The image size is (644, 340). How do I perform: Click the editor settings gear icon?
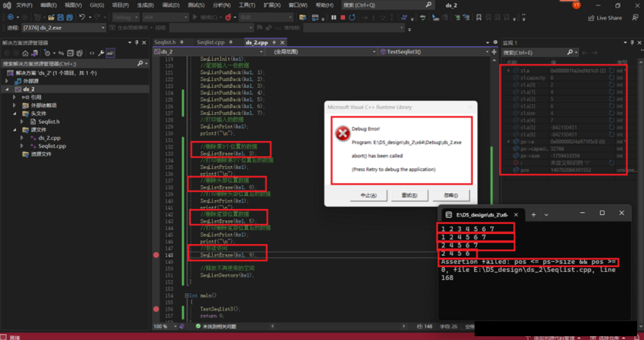[x=495, y=42]
